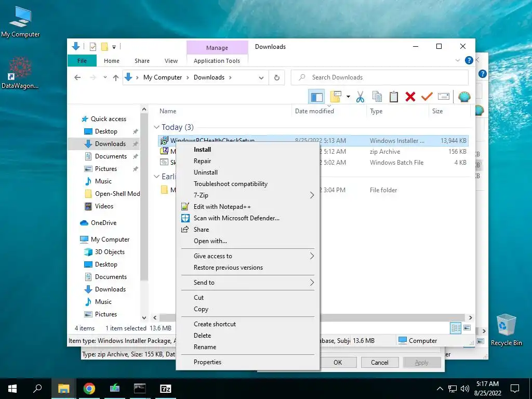
Task: Expand the ribbon chevron
Action: (x=458, y=60)
